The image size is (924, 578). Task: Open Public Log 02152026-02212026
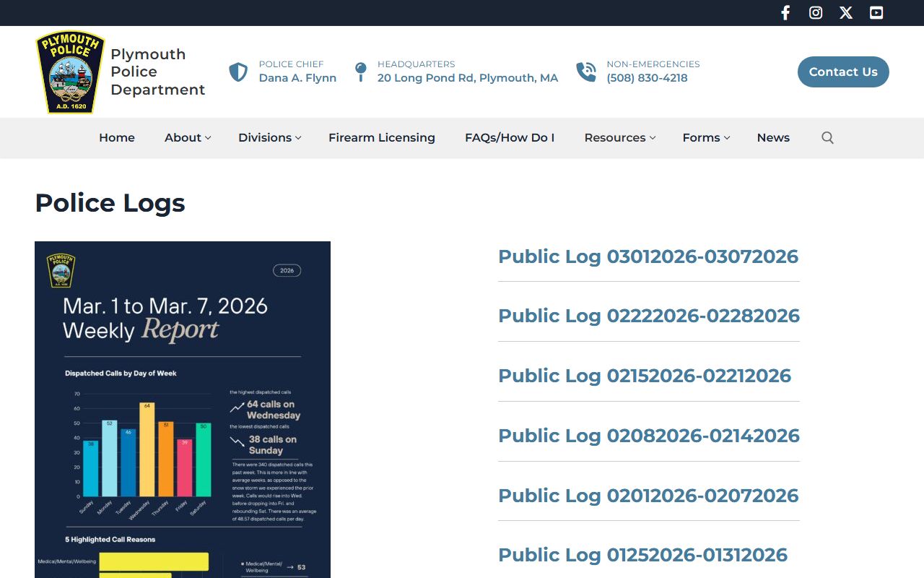click(x=645, y=376)
